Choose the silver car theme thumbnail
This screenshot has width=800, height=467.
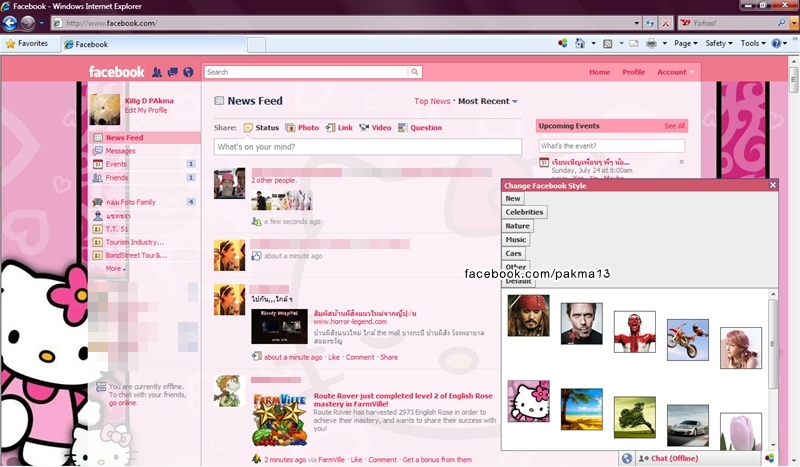[687, 426]
